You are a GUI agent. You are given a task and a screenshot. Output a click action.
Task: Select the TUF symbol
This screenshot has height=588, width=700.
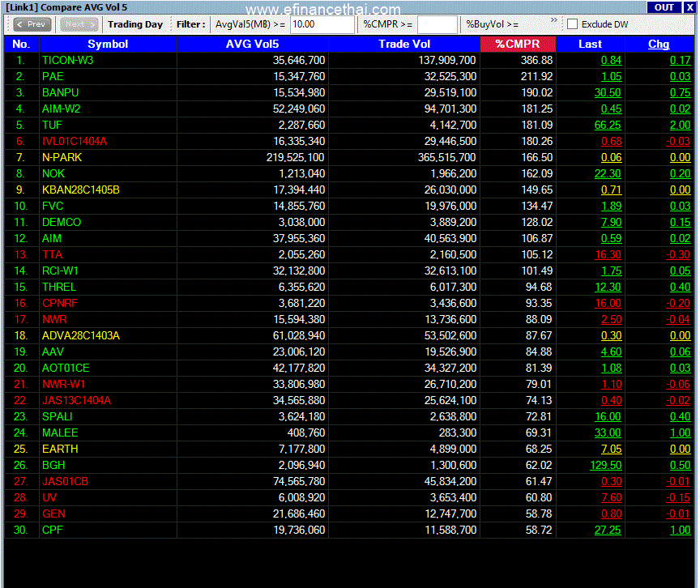(x=52, y=125)
